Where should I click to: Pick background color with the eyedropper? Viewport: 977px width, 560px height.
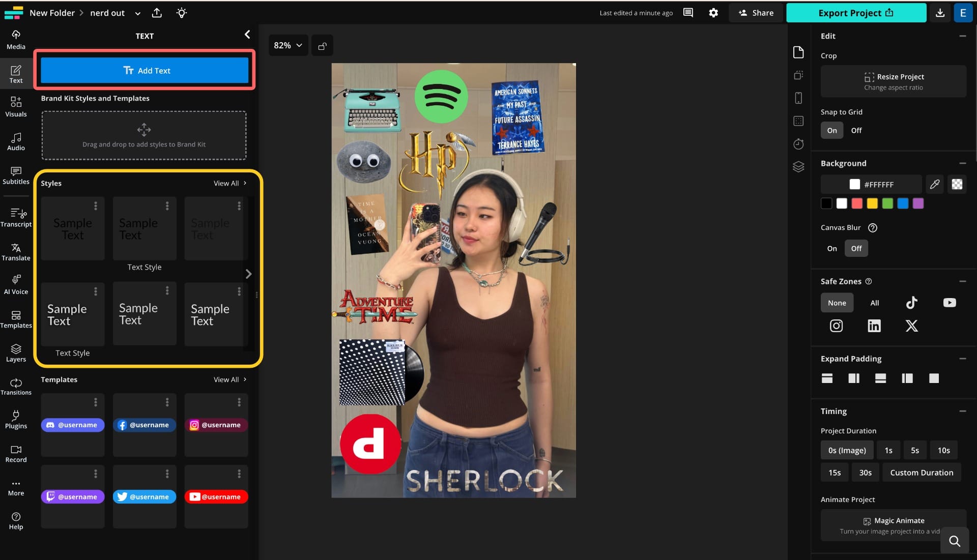(934, 184)
